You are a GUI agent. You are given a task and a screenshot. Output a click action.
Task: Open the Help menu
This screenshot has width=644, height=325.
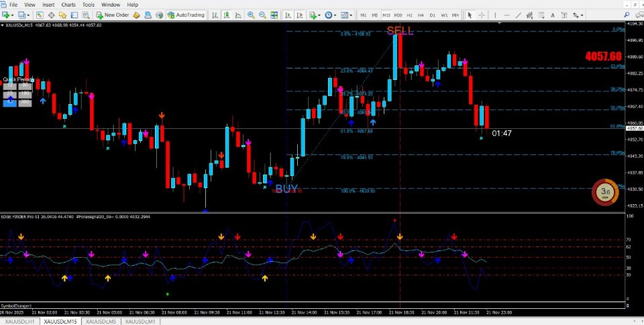pos(132,5)
